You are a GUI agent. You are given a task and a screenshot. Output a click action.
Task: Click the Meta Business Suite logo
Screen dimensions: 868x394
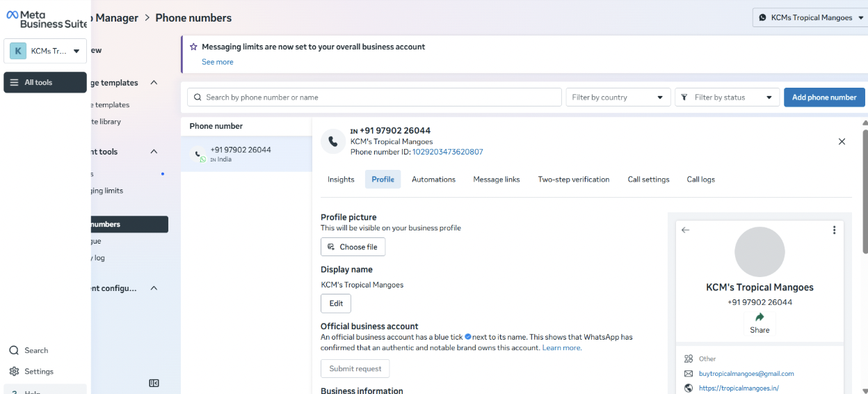point(47,19)
